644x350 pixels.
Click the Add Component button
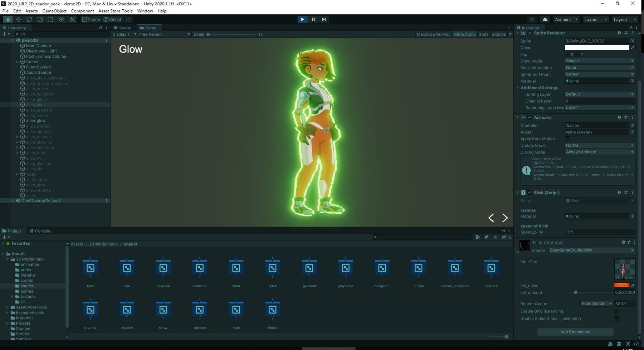(575, 332)
